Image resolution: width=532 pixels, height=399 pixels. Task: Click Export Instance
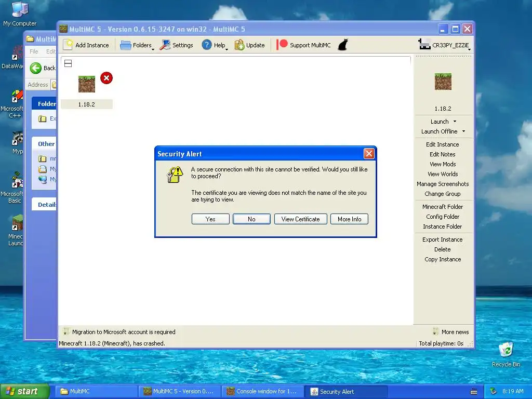tap(443, 239)
